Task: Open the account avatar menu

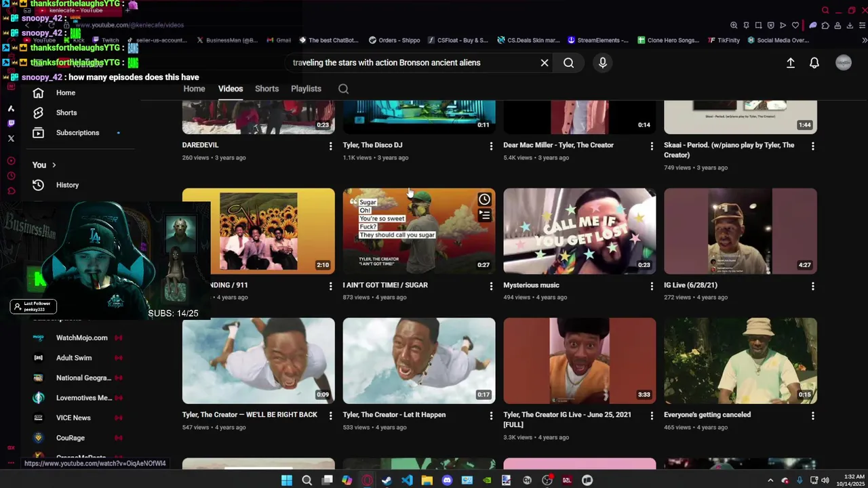Action: click(844, 63)
